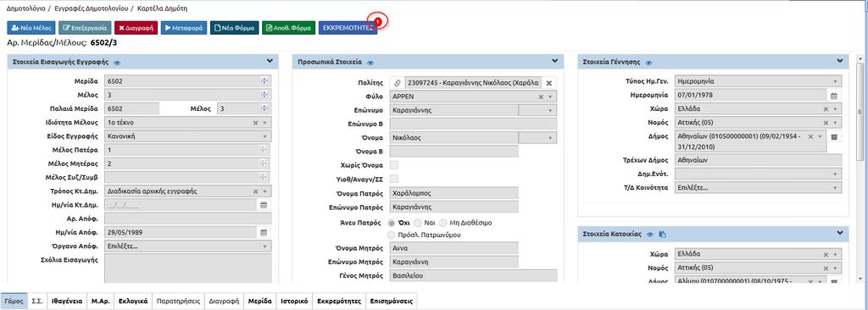
Task: Click the Επεξεργασία button
Action: (x=85, y=28)
